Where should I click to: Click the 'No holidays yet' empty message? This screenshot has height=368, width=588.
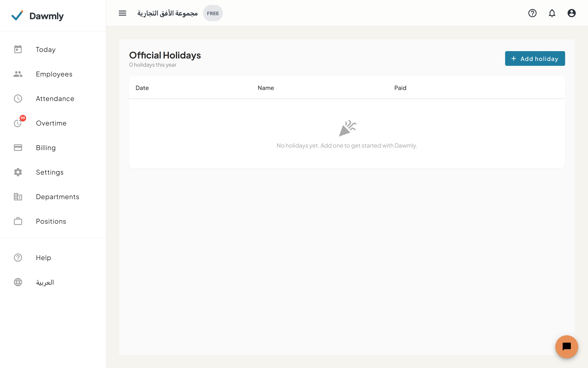click(347, 146)
